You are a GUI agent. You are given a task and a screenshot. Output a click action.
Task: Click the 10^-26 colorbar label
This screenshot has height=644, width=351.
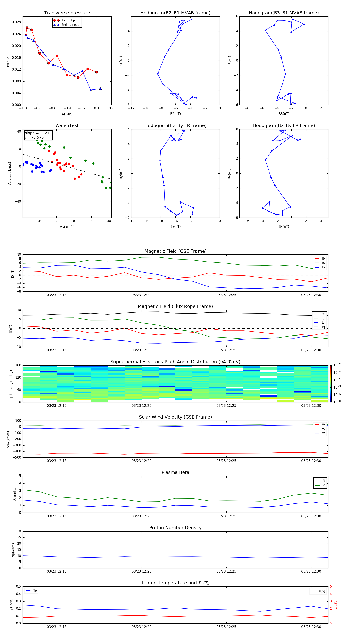coord(337,365)
